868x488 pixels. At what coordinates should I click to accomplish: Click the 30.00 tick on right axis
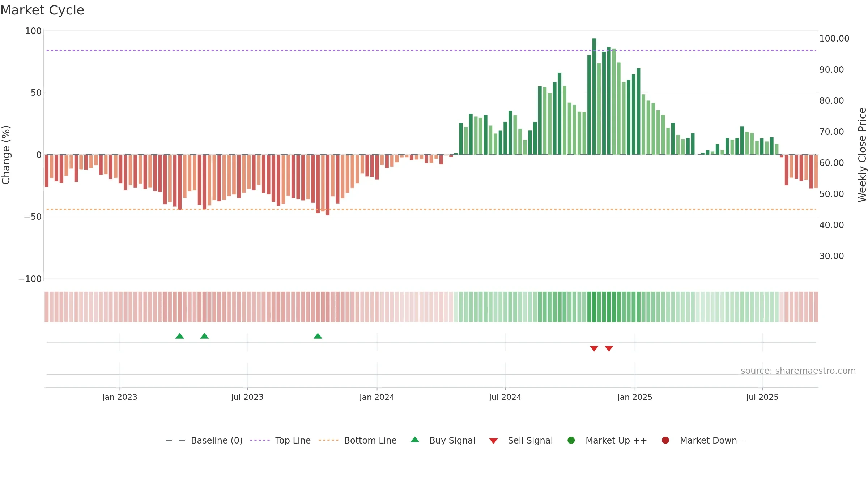click(832, 256)
